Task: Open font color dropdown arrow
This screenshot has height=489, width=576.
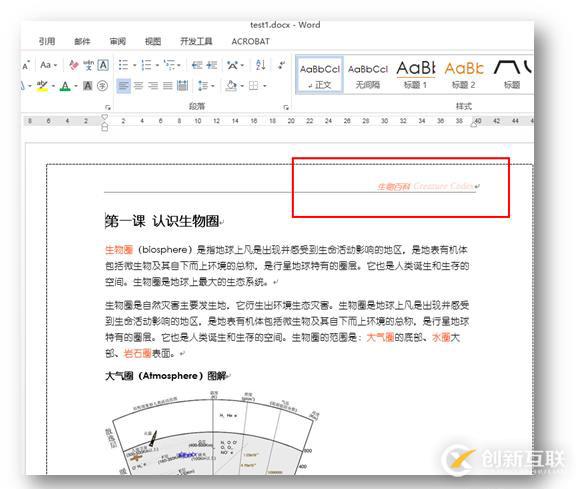Action: 76,86
